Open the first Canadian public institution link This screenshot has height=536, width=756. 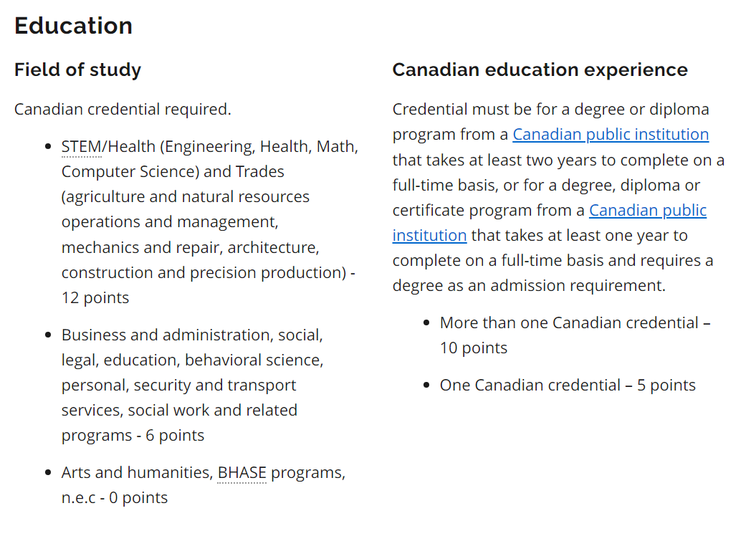click(611, 135)
